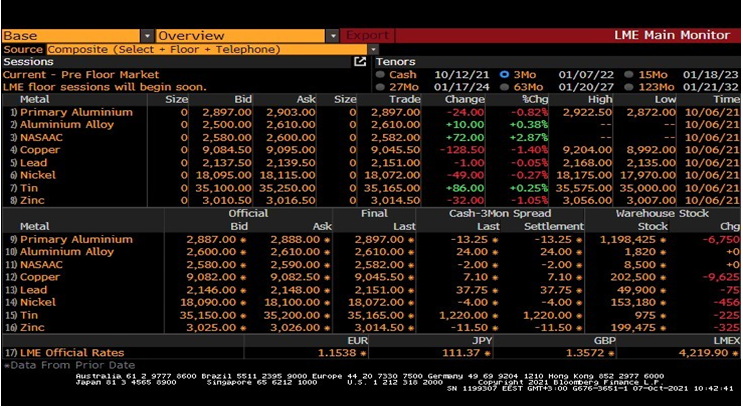Select the 27Mo tenor radio button
Screen dimensions: 743x408
(380, 87)
